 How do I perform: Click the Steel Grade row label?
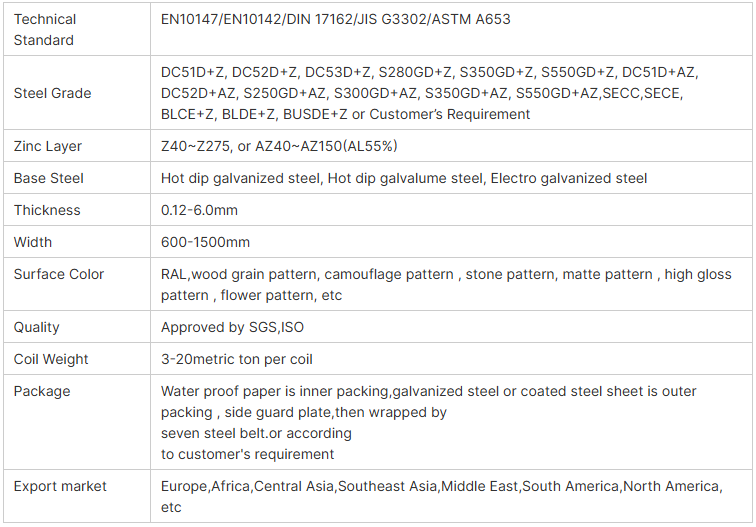tap(52, 93)
